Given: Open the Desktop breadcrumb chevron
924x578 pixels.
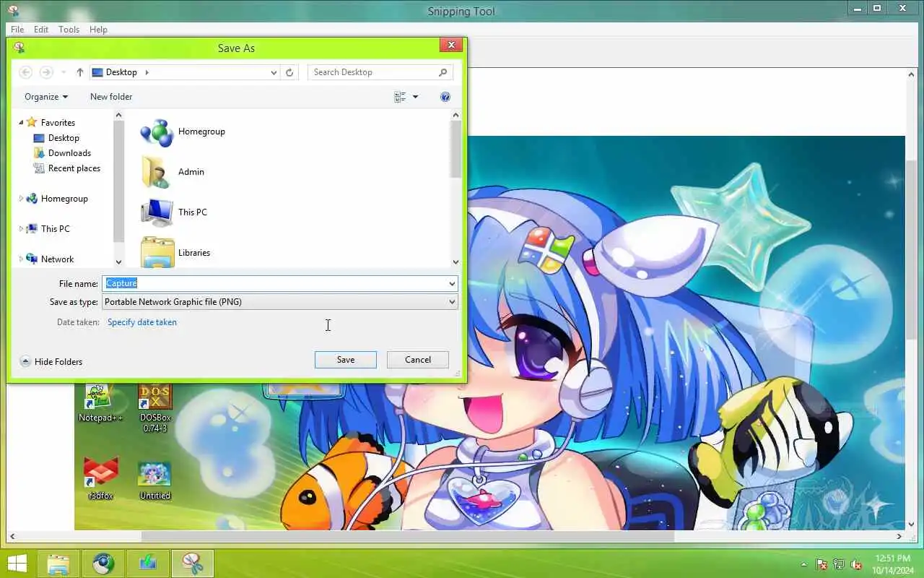Looking at the screenshot, I should pyautogui.click(x=147, y=72).
